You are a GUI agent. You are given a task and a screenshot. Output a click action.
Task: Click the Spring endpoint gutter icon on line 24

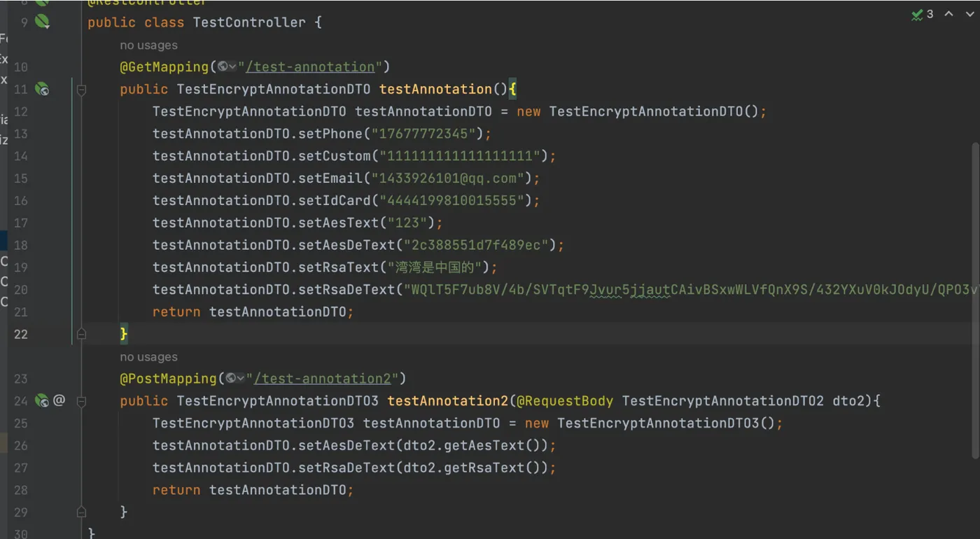tap(43, 401)
